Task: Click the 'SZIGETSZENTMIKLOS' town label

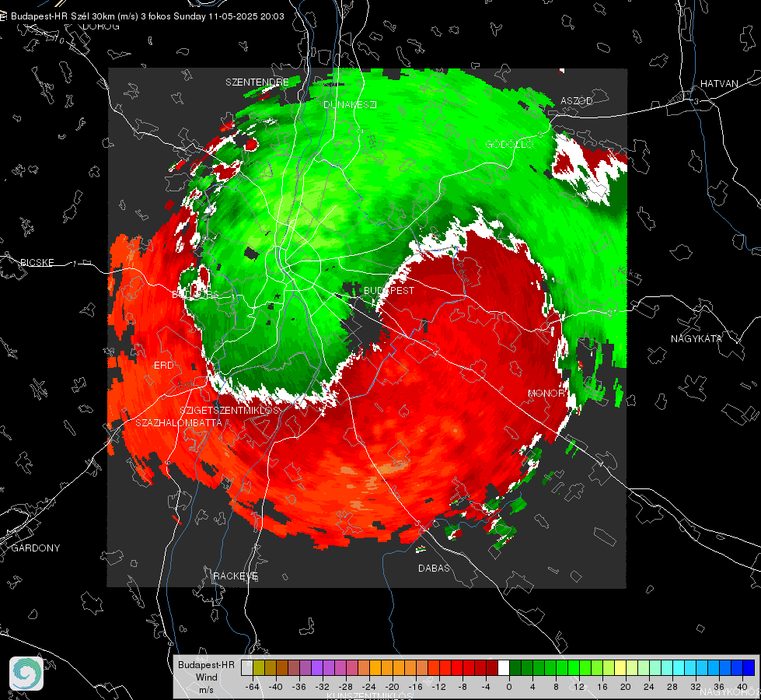Action: 230,411
